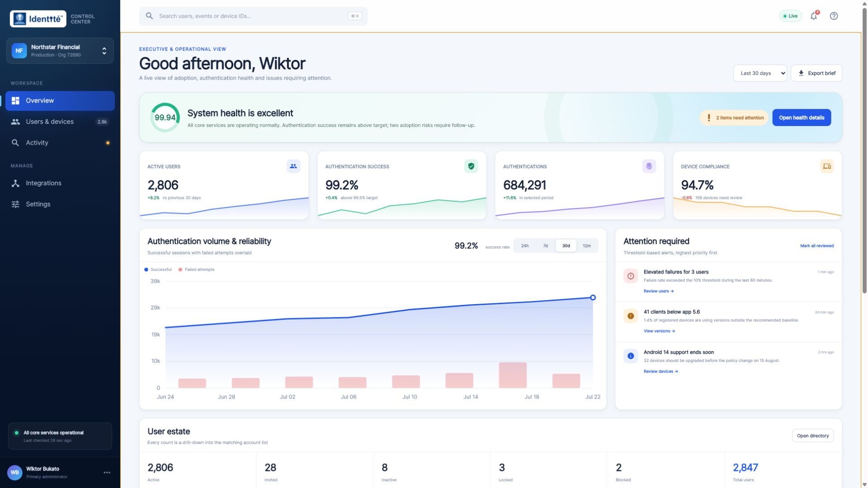This screenshot has height=488, width=868.
Task: Click the Active Users people icon
Action: pyautogui.click(x=293, y=166)
